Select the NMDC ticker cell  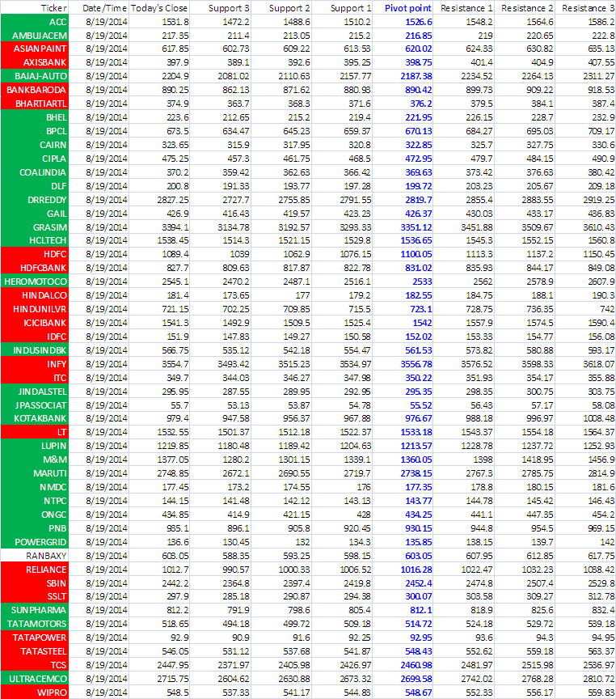click(x=35, y=487)
